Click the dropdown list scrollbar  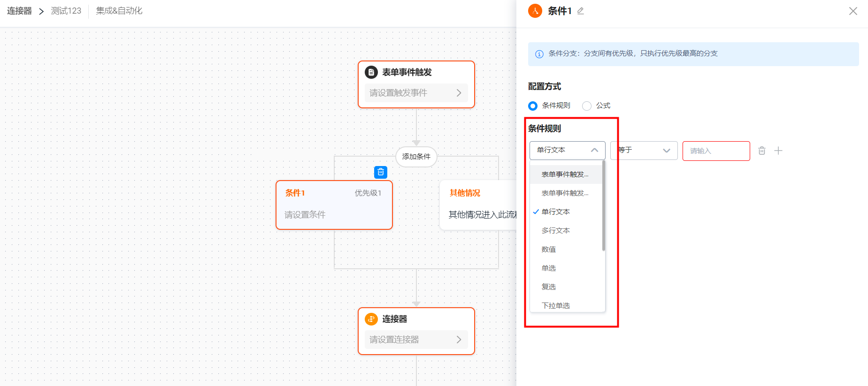pyautogui.click(x=604, y=205)
